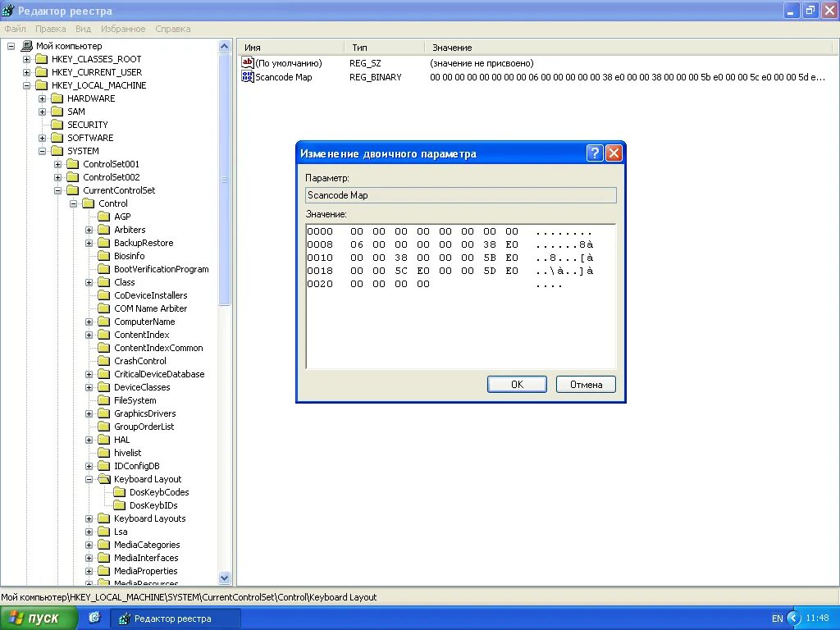Click inside the Scancode Map parameter name field
Viewport: 840px width, 630px height.
[461, 195]
